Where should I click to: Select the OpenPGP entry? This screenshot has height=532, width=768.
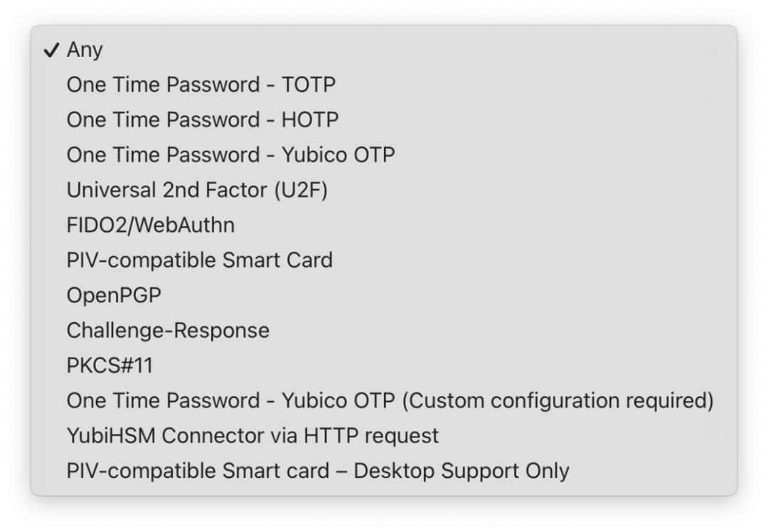[x=114, y=295]
